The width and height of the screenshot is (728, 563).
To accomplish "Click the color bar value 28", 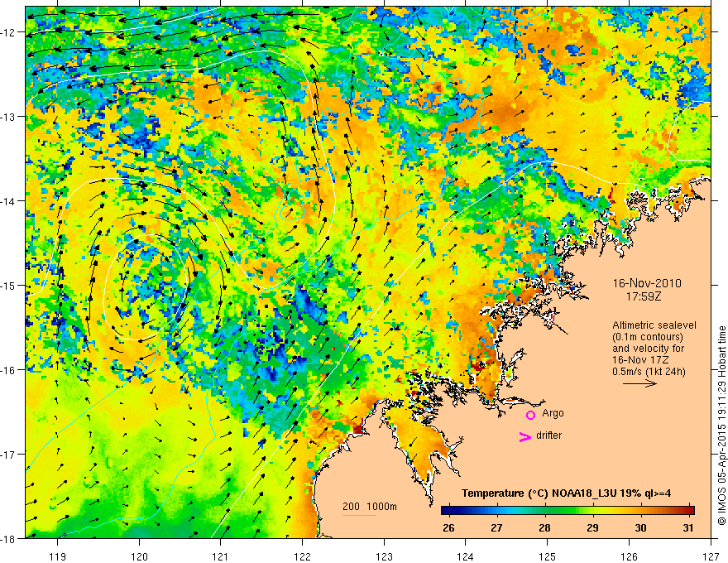I will (544, 528).
